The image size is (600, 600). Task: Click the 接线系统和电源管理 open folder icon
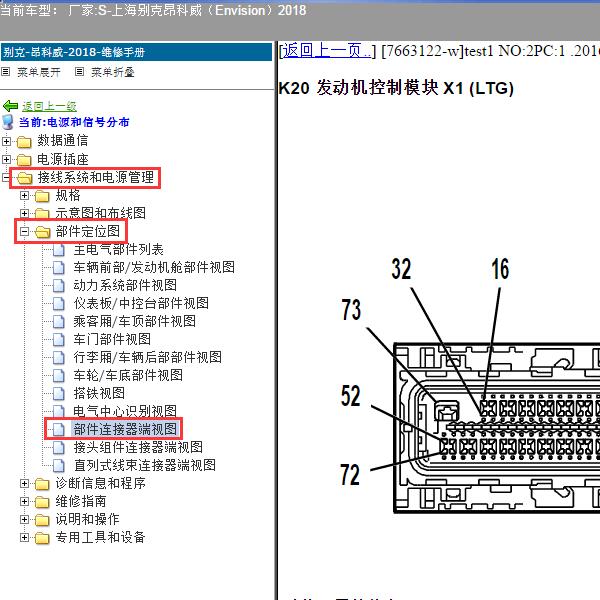click(x=25, y=178)
